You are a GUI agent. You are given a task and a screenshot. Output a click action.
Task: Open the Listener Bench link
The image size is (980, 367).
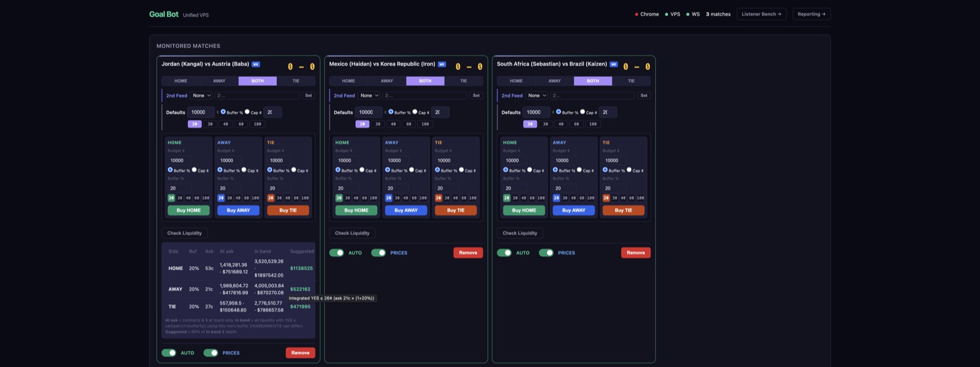pos(761,14)
